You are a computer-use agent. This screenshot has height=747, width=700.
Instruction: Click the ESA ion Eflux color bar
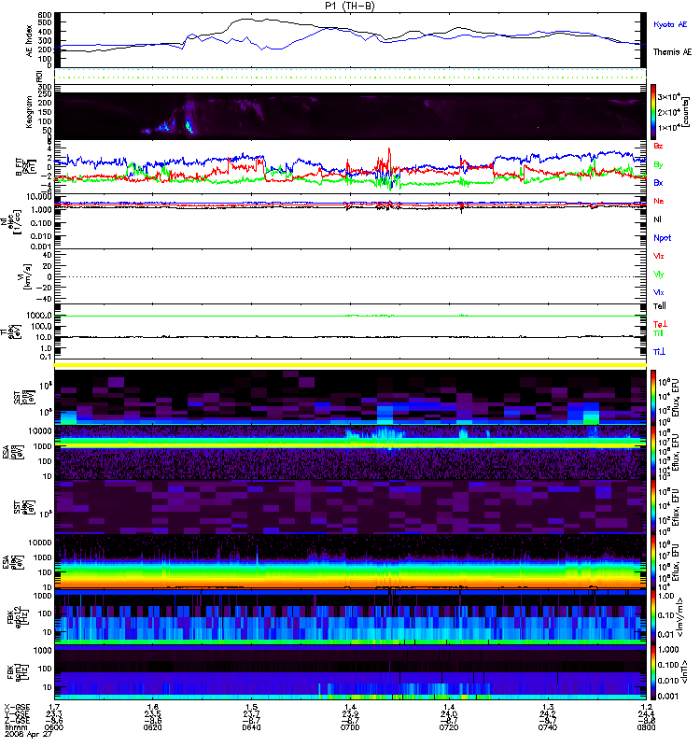(653, 452)
